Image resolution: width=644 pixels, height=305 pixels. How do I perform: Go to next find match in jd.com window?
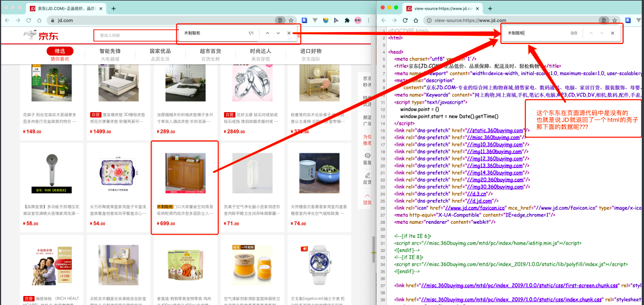click(x=278, y=33)
